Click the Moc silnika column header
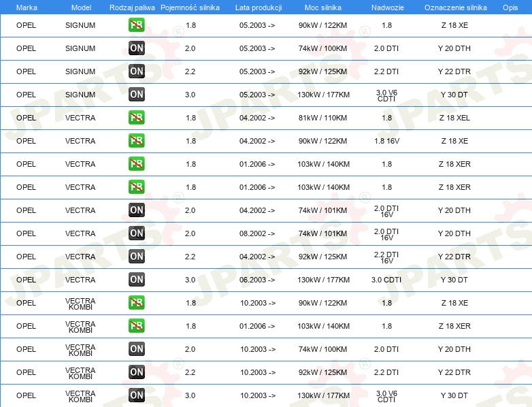The height and width of the screenshot is (407, 532). [x=322, y=7]
